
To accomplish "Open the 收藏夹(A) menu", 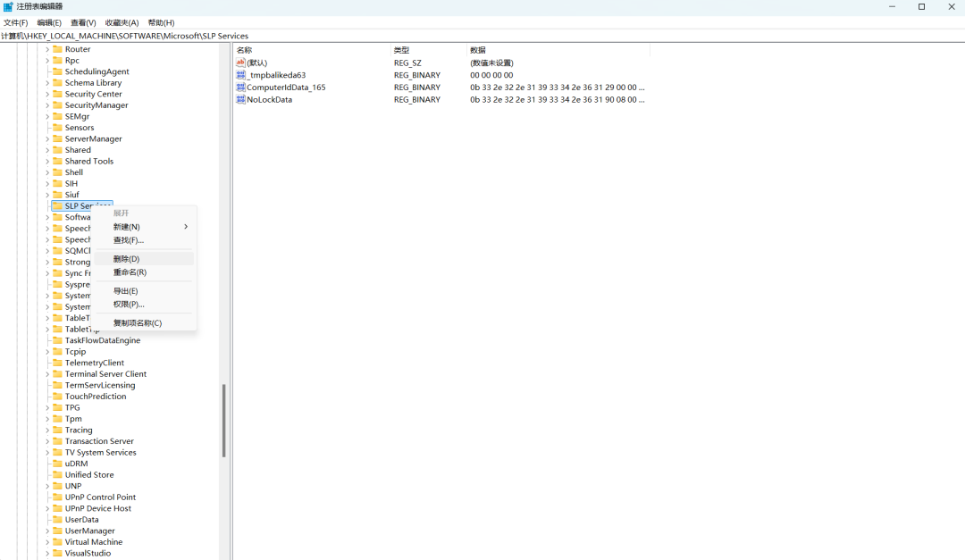I will click(122, 22).
